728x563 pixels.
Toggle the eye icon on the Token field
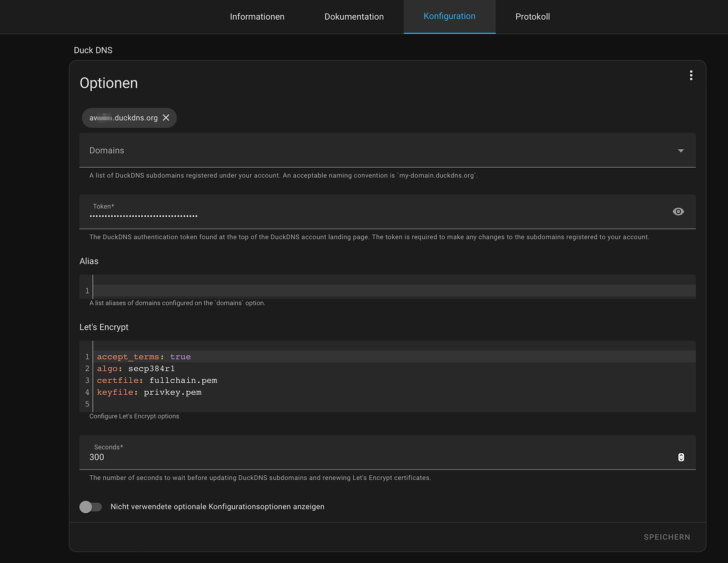(678, 212)
